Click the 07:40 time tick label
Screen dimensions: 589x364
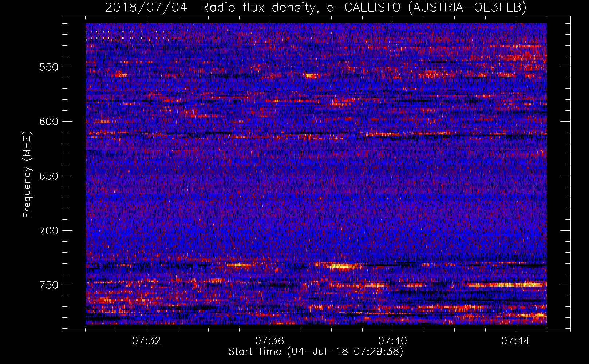[392, 341]
